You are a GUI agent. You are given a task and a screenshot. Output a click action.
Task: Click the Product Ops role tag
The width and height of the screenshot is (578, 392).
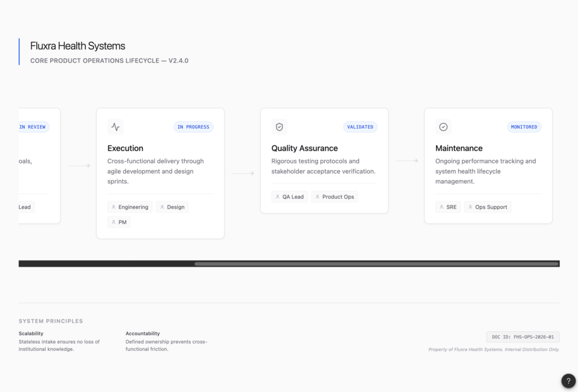(x=334, y=197)
